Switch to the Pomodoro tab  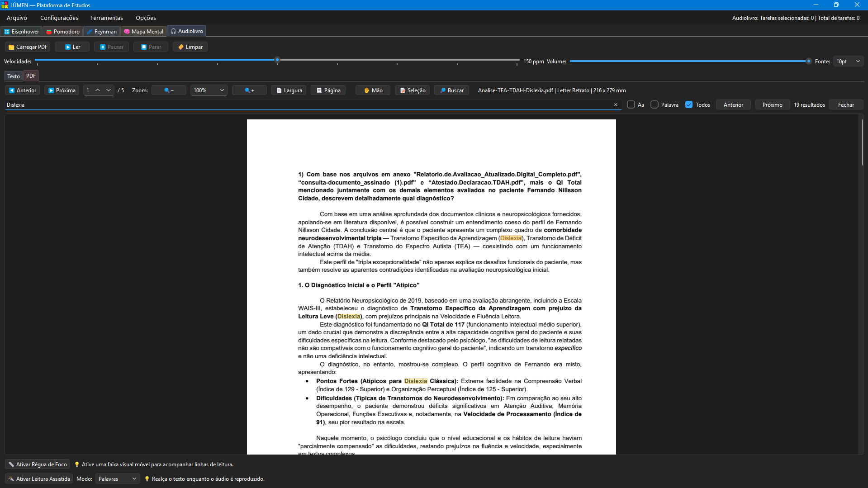(63, 32)
